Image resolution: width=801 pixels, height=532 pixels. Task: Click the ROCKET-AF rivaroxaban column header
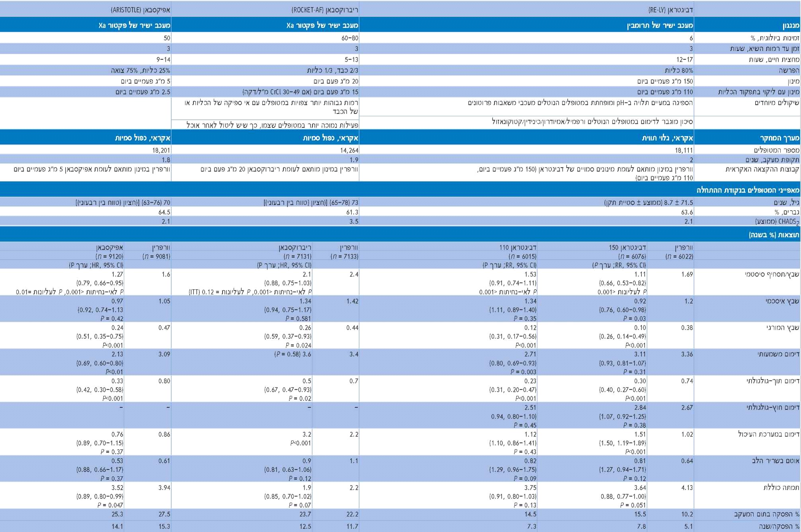click(x=324, y=10)
